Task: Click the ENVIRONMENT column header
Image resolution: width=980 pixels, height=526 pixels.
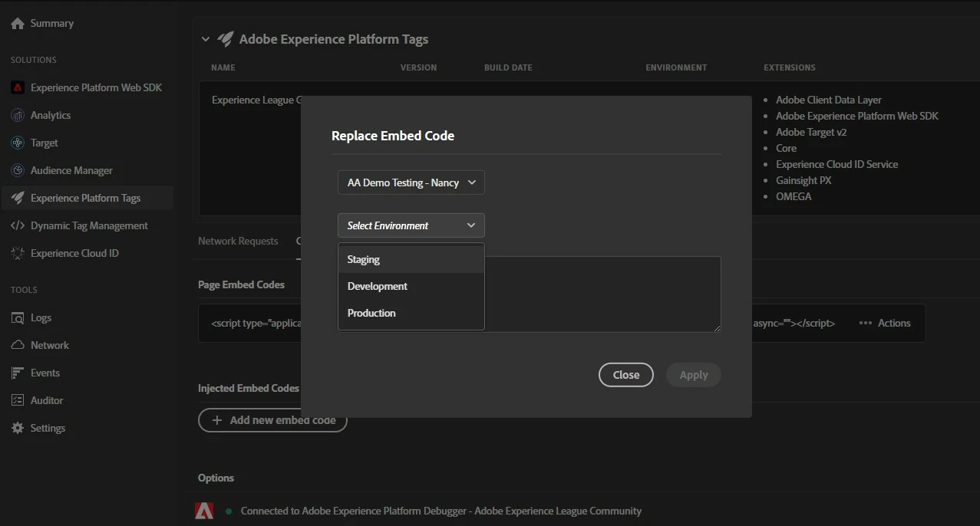Action: pos(676,67)
